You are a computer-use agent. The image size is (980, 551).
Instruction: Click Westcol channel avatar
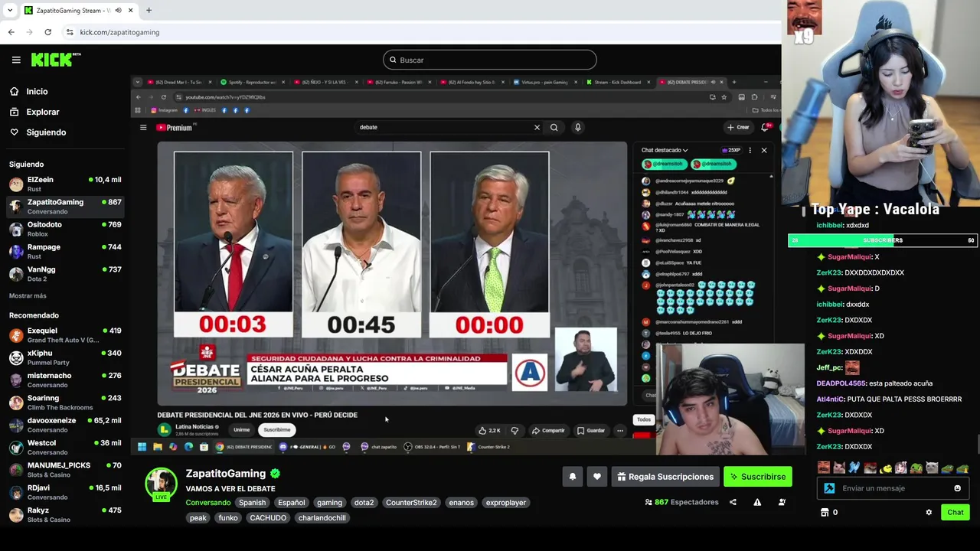click(16, 447)
